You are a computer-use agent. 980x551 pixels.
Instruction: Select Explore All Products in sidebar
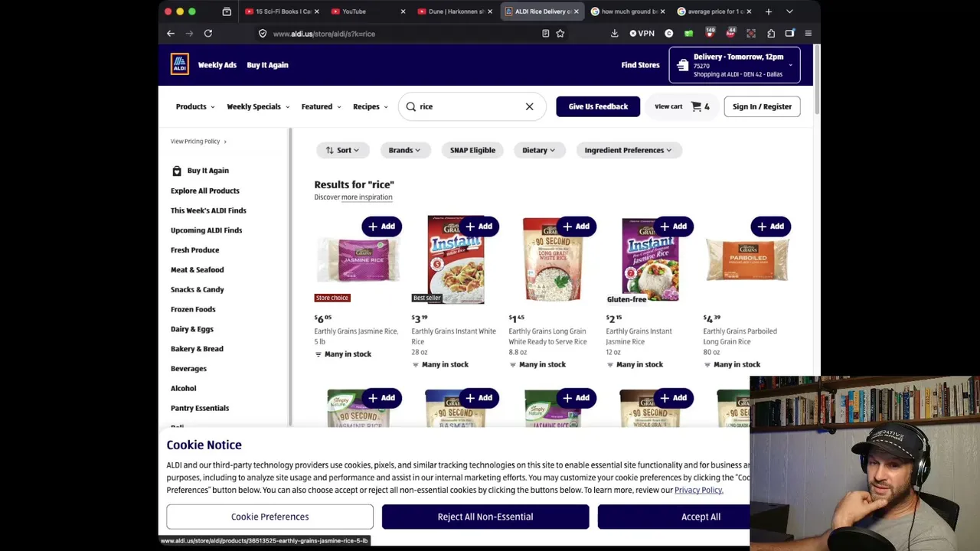[x=205, y=191]
